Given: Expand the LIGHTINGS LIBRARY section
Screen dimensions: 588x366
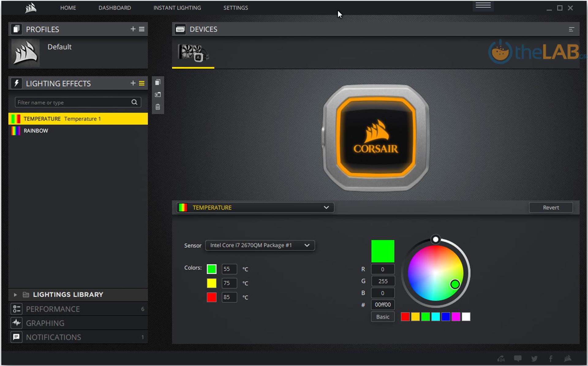Looking at the screenshot, I should 15,295.
